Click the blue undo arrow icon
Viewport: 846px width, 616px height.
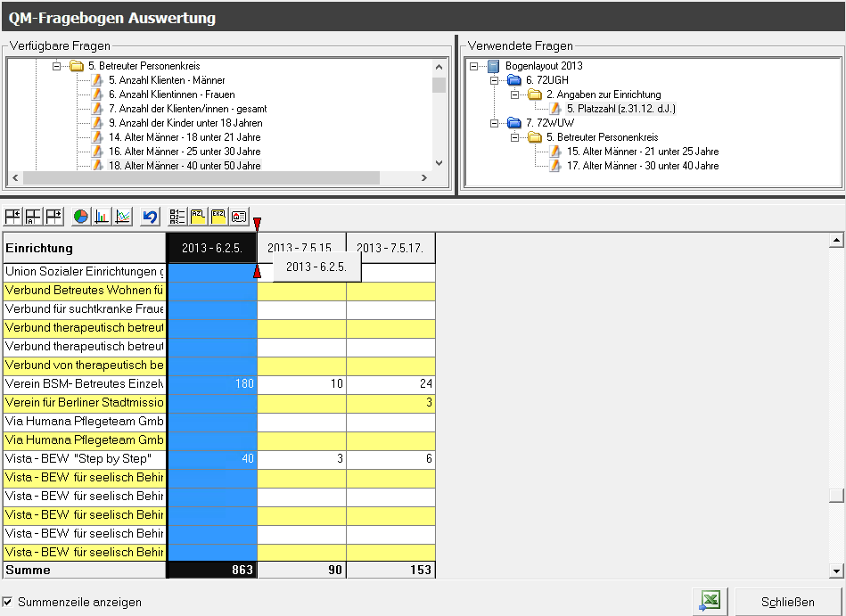click(x=150, y=217)
